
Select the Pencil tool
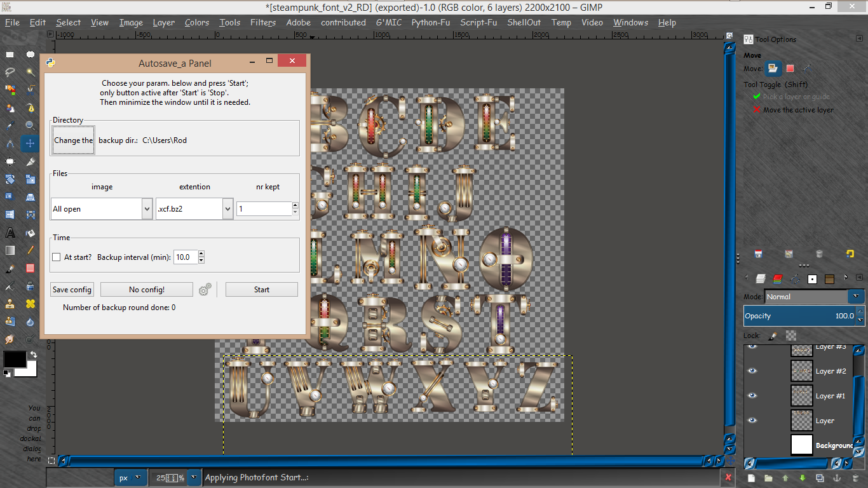[x=31, y=250]
